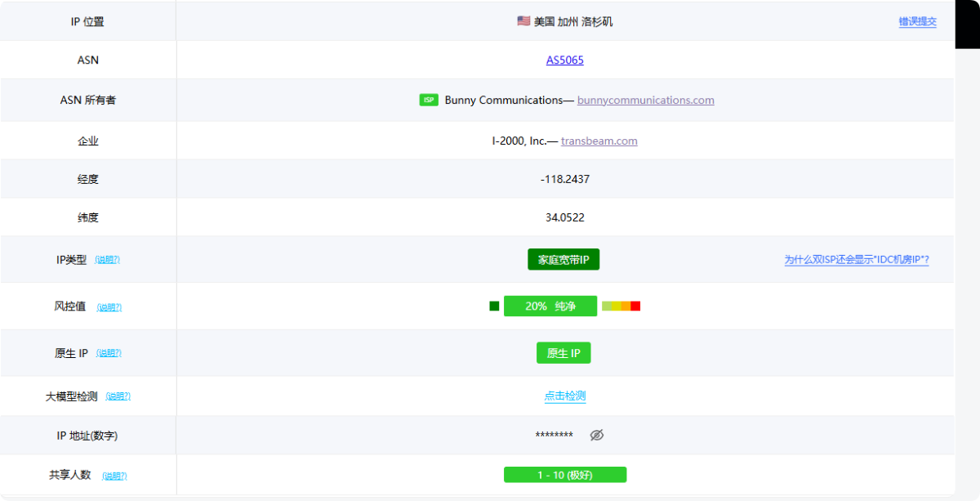This screenshot has width=980, height=501.
Task: Open 说明? next to IP类型
Action: (107, 260)
